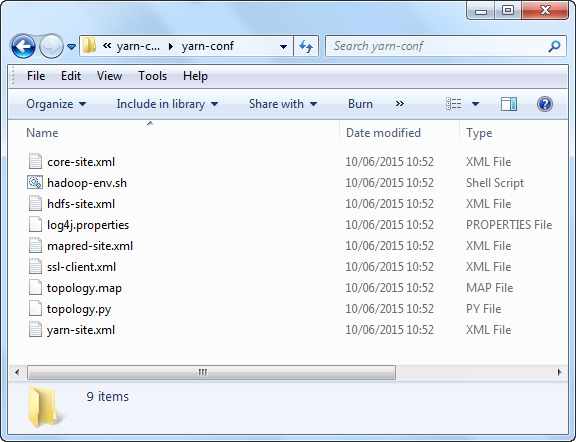
Task: Click the yarn-site.xml file name
Action: pyautogui.click(x=81, y=330)
